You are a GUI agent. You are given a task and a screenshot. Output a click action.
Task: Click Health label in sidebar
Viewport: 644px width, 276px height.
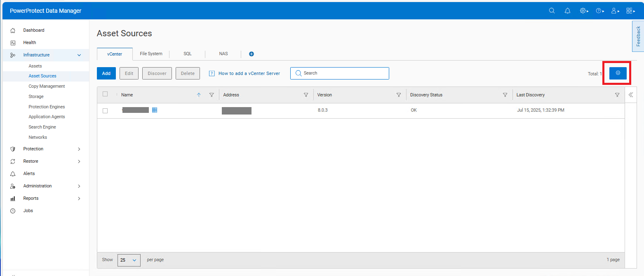(30, 43)
